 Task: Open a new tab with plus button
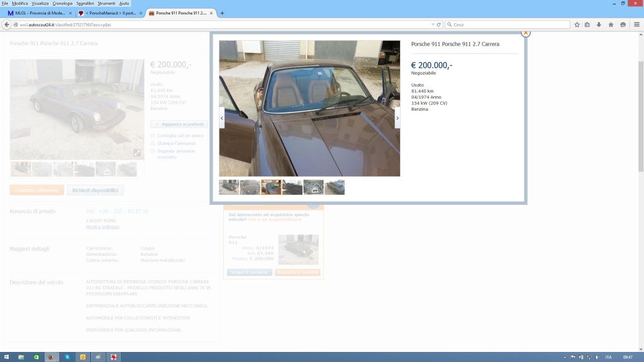tap(222, 13)
